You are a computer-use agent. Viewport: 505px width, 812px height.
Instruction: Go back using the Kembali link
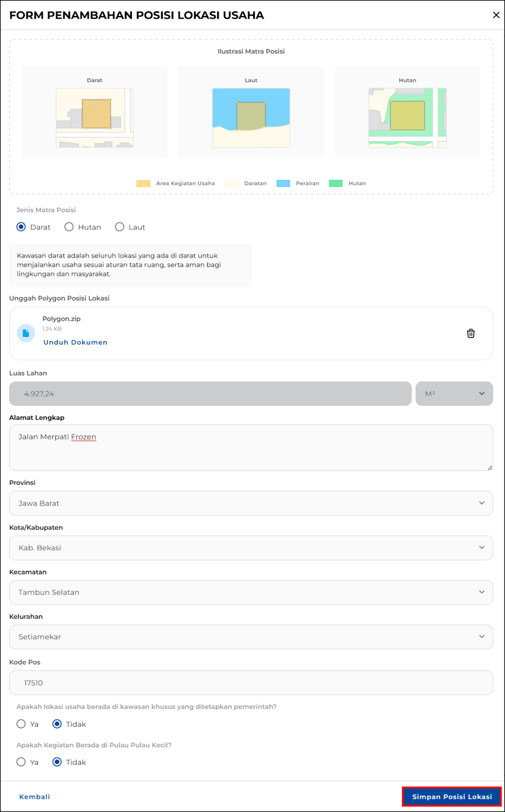click(35, 797)
